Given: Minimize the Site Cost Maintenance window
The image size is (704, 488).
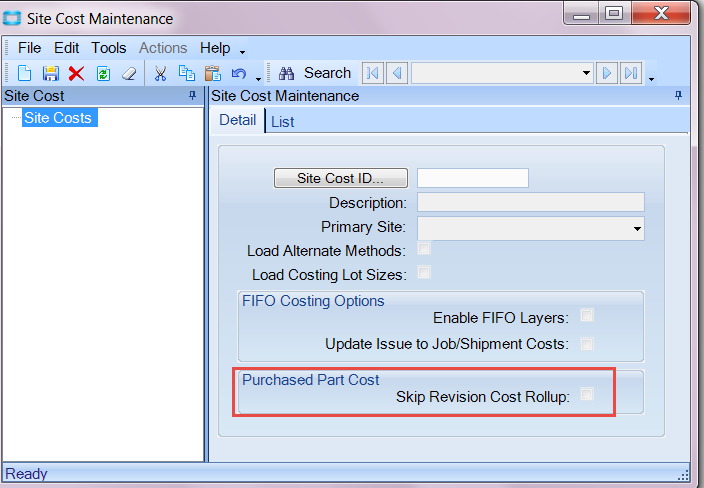Looking at the screenshot, I should click(581, 13).
